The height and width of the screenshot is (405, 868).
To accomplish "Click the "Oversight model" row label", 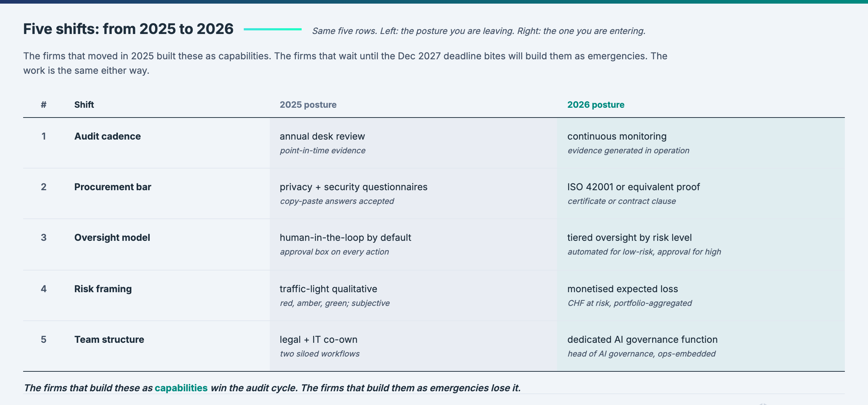I will coord(112,238).
